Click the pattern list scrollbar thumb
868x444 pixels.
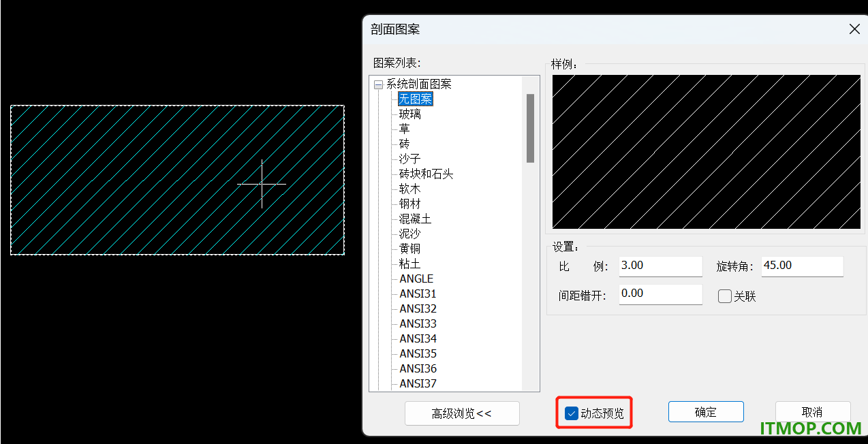coord(530,128)
